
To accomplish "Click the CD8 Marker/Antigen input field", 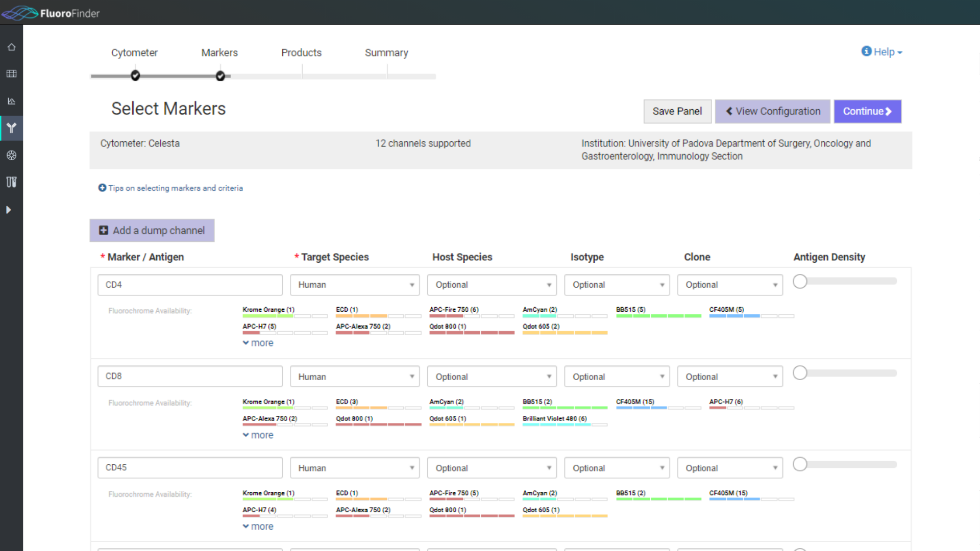I will [189, 376].
